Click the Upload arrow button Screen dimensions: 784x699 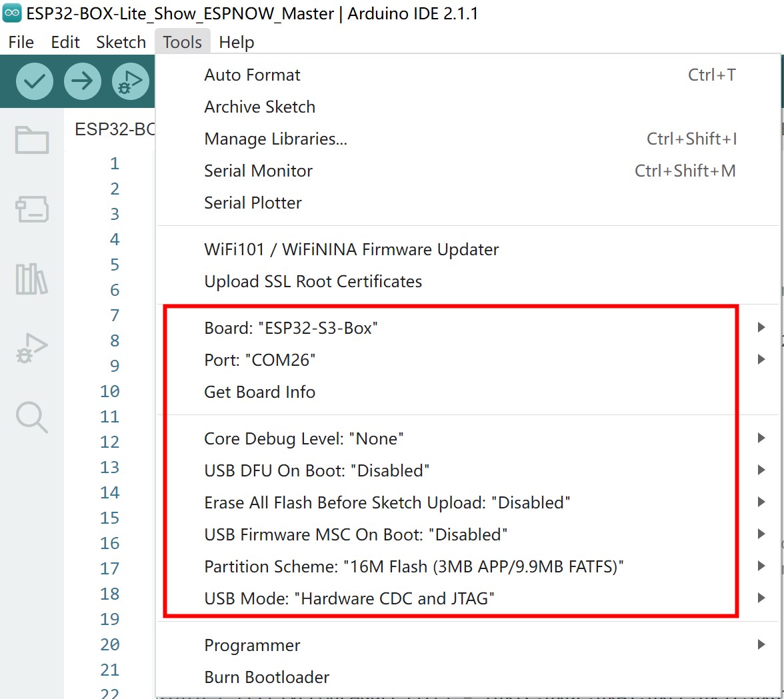83,81
